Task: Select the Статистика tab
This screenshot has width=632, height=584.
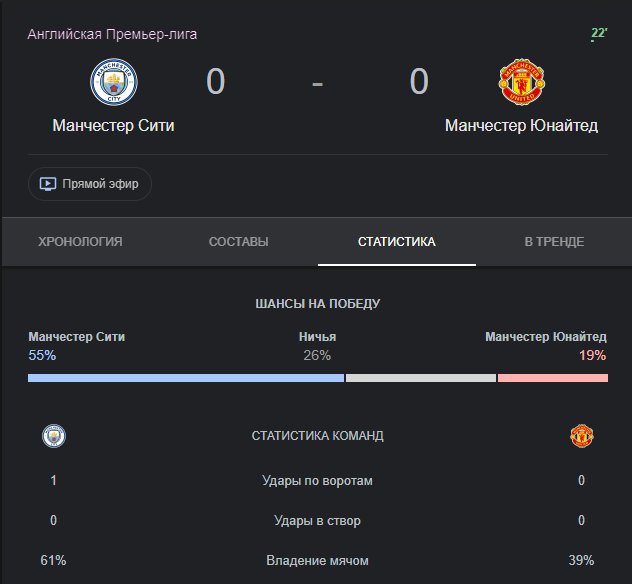Action: (396, 242)
